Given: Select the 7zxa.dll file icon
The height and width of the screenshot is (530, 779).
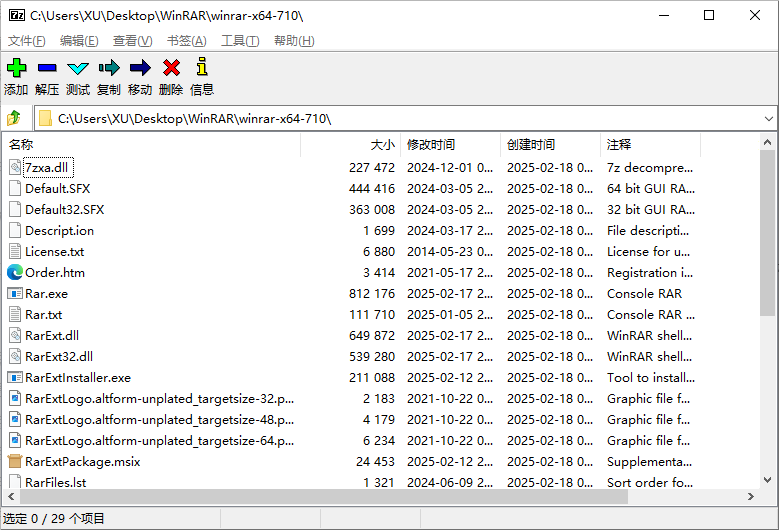Looking at the screenshot, I should (15, 167).
